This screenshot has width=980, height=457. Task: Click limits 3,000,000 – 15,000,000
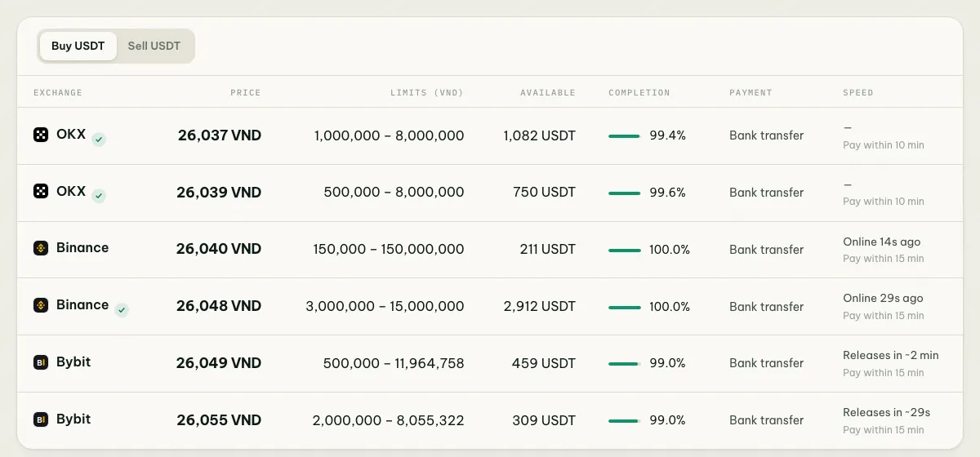[x=385, y=307]
